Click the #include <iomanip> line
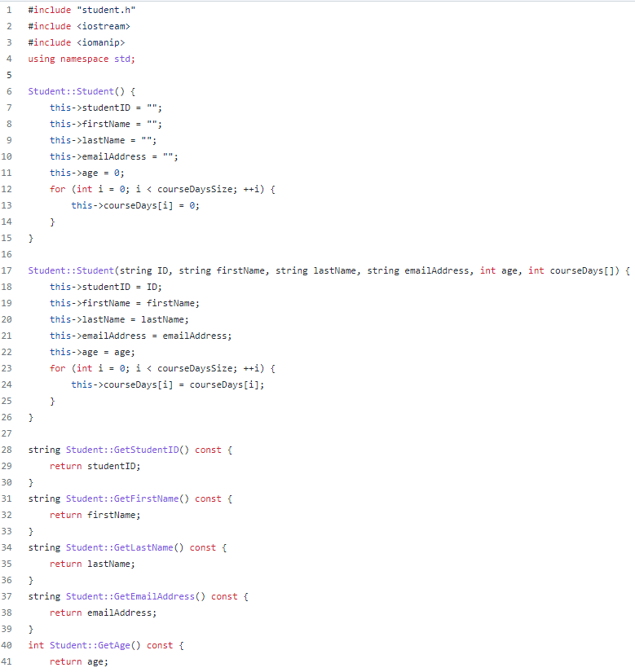The image size is (635, 672). tap(77, 42)
